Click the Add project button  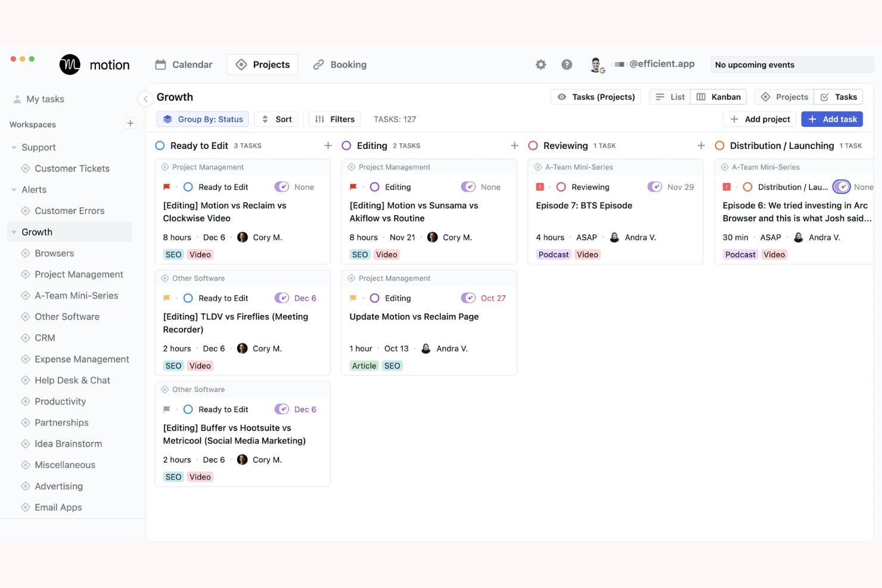pyautogui.click(x=760, y=119)
